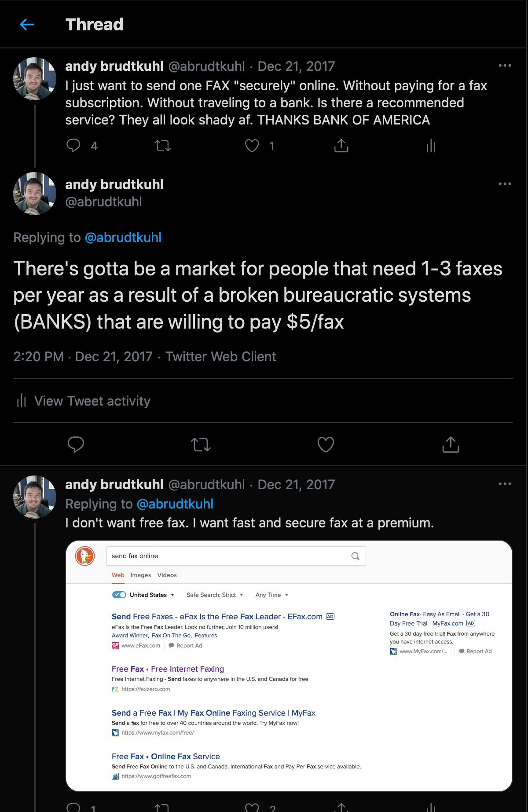Open the Twitter Web Client source link
528x812 pixels.
(x=221, y=356)
